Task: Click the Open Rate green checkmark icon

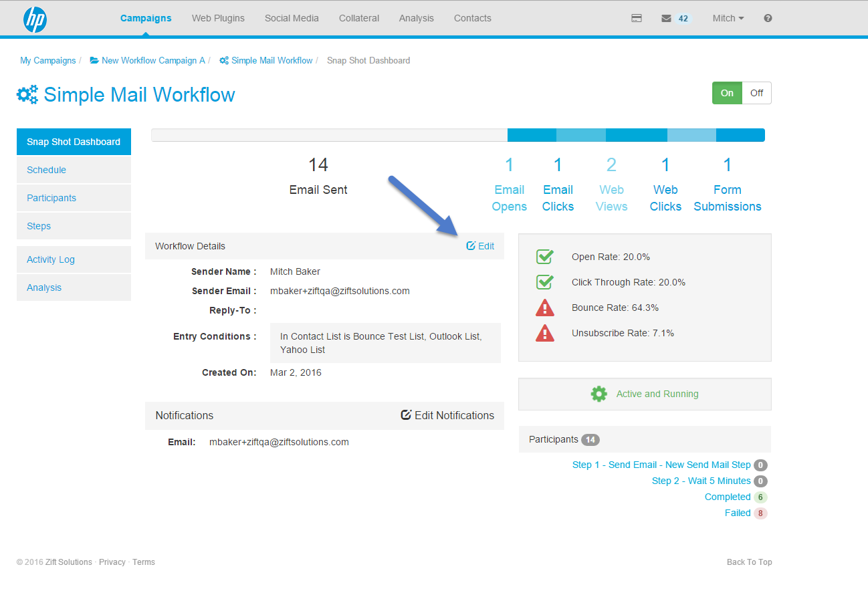Action: pyautogui.click(x=545, y=257)
